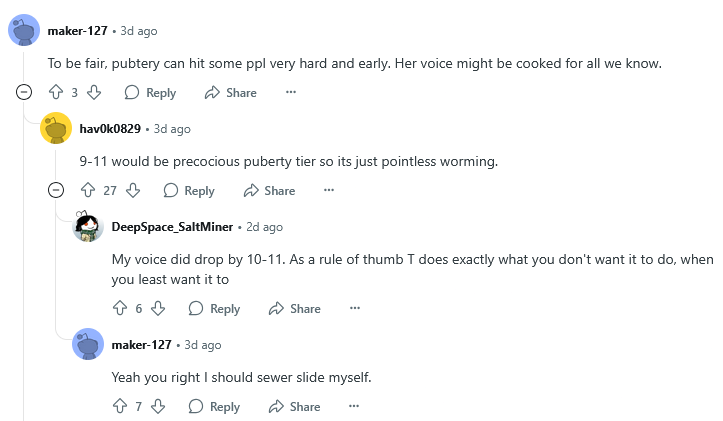The width and height of the screenshot is (723, 421).
Task: Open more options on maker-127's top comment
Action: 291,93
